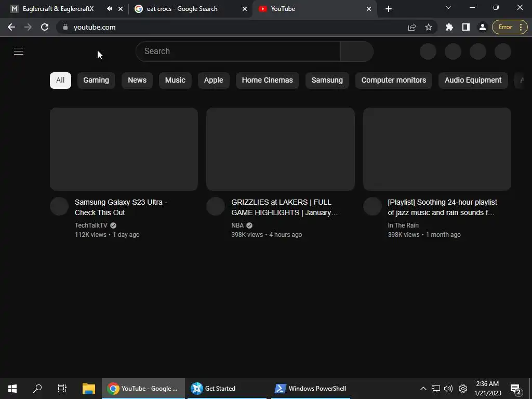Close the YouTube tab
The width and height of the screenshot is (532, 399).
[369, 9]
